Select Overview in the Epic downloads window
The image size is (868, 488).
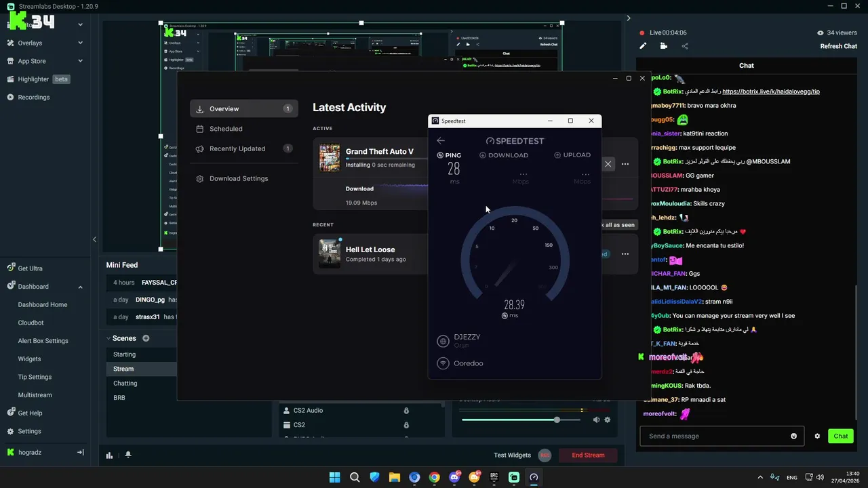pyautogui.click(x=244, y=108)
